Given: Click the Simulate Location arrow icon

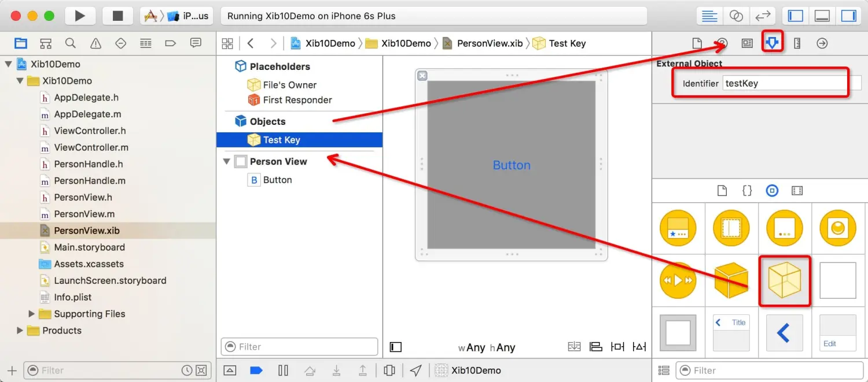Looking at the screenshot, I should (416, 370).
